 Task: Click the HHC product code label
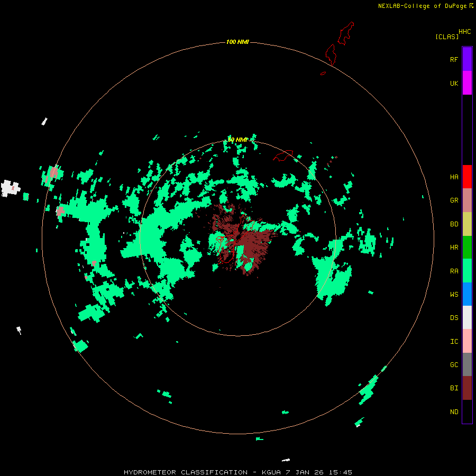(x=464, y=32)
